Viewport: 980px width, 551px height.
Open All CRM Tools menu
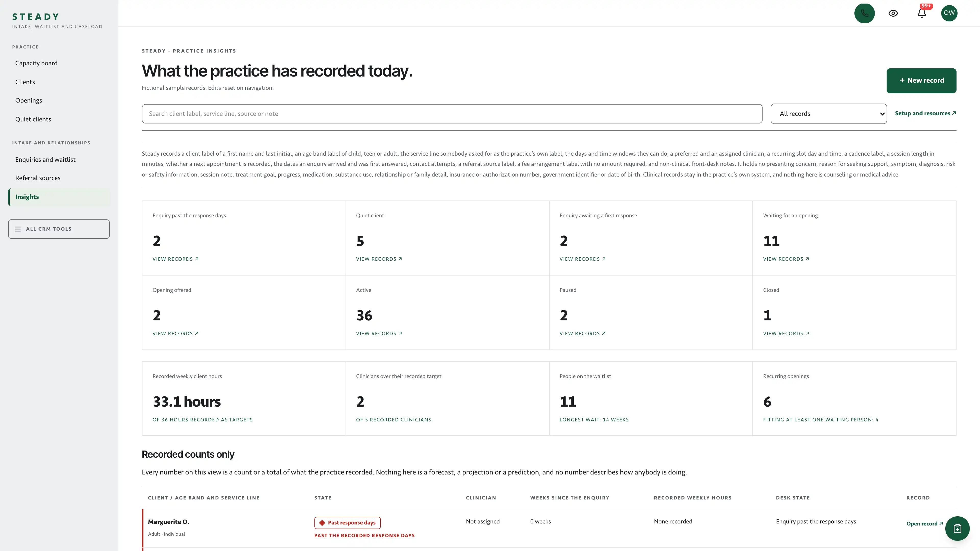pyautogui.click(x=59, y=229)
